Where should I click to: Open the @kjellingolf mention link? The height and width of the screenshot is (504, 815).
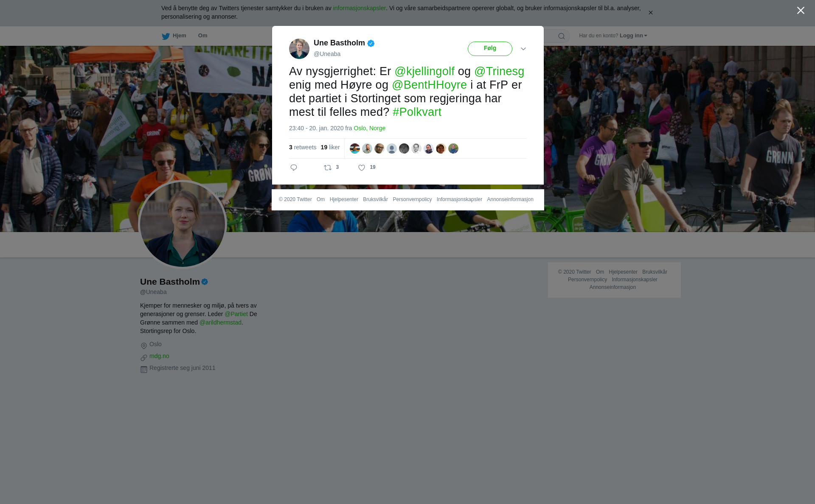tap(424, 71)
